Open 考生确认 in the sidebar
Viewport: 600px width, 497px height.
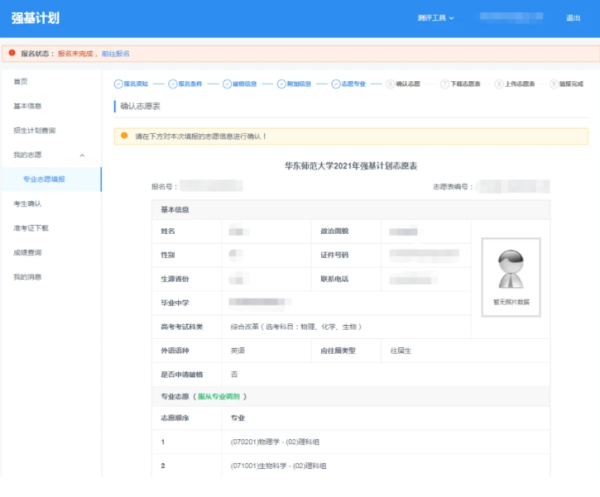28,204
